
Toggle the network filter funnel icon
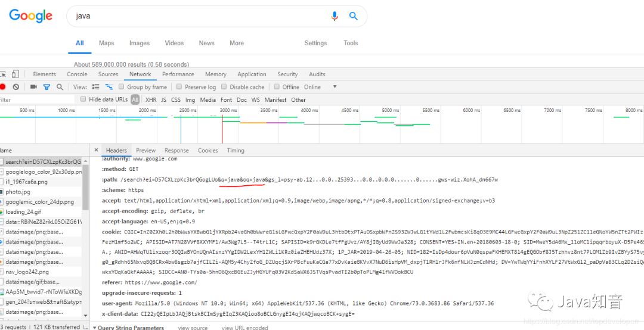(47, 87)
